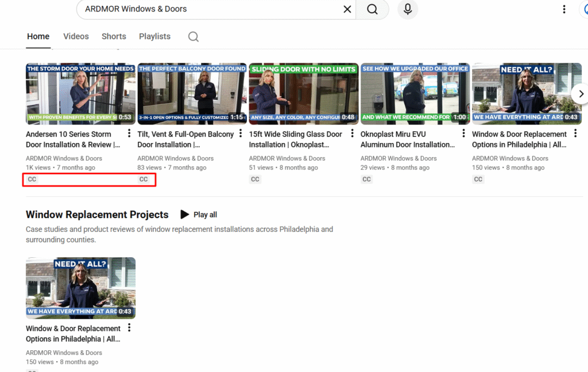
Task: Open options menu for Tilt, Vent Balcony Door video
Action: pos(241,134)
